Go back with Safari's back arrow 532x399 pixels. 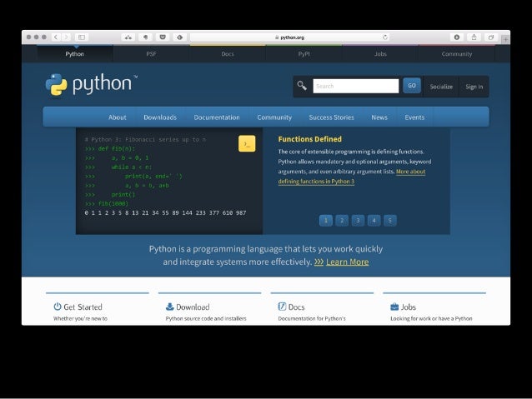point(56,37)
